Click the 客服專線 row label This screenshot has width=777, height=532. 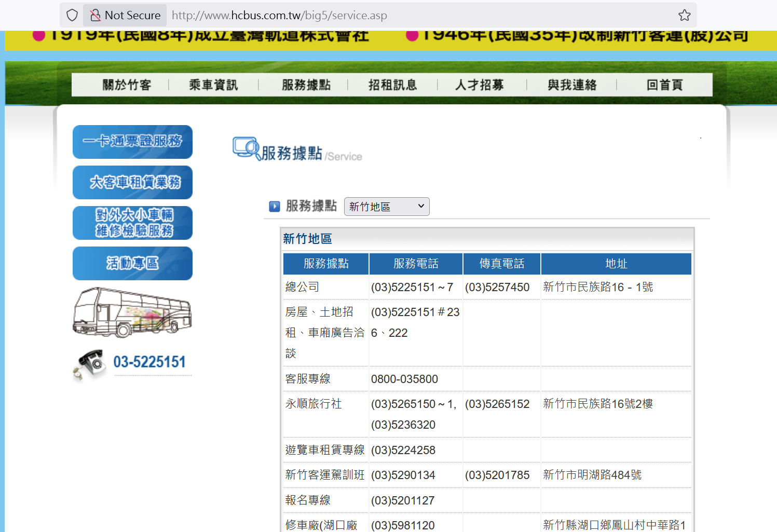308,379
